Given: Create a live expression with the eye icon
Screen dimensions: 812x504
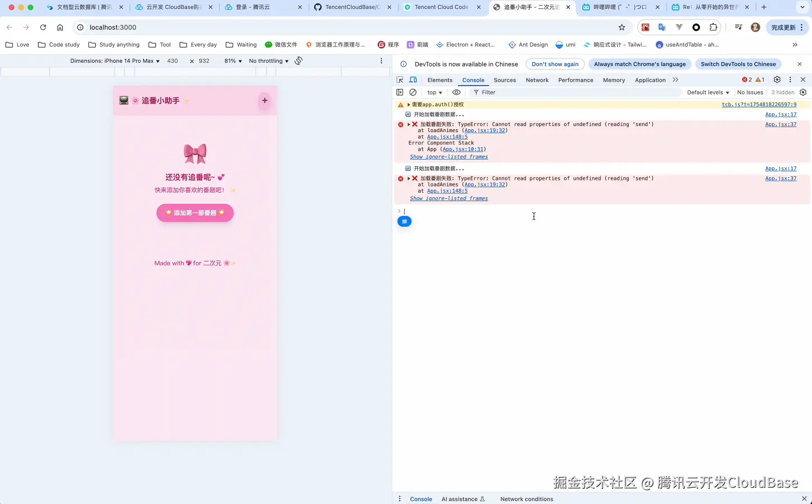Looking at the screenshot, I should pyautogui.click(x=457, y=92).
